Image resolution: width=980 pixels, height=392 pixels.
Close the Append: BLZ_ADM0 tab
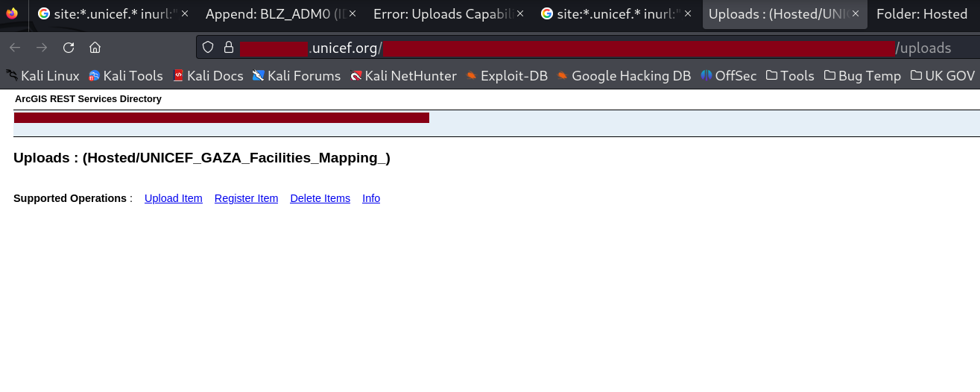[x=353, y=13]
